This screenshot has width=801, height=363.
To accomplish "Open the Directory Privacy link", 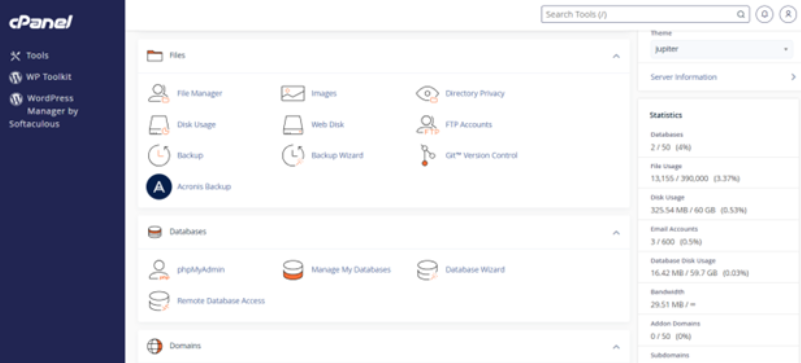I will tap(475, 93).
